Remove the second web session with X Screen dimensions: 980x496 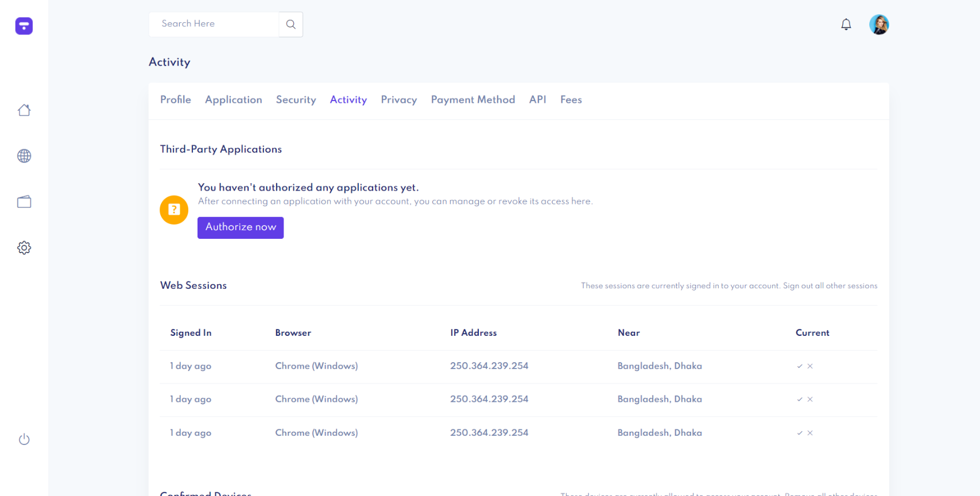(x=810, y=400)
